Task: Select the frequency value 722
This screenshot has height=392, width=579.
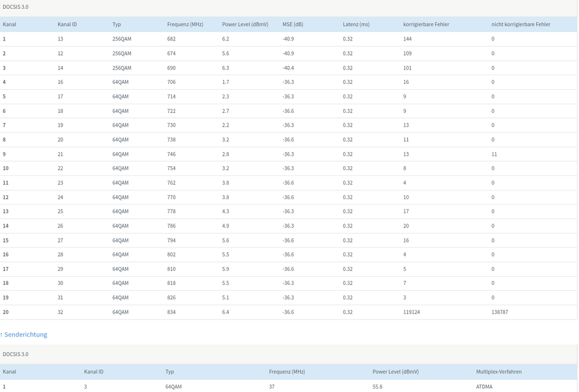Action: 172,111
